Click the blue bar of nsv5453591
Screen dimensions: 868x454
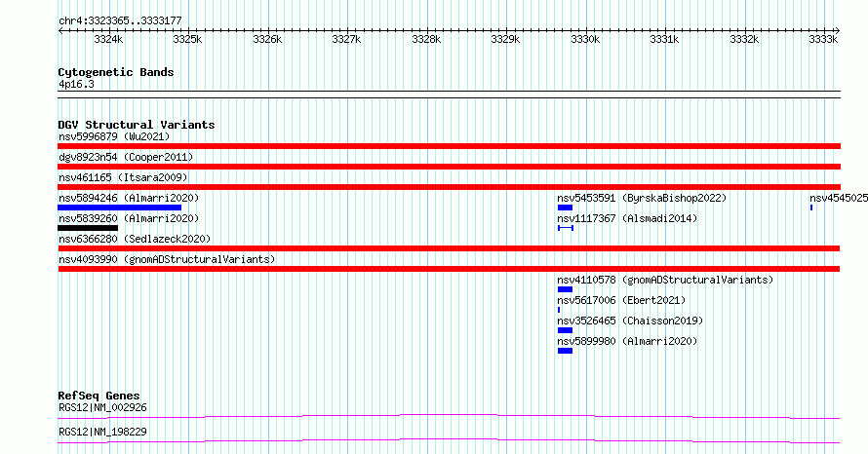tap(565, 208)
